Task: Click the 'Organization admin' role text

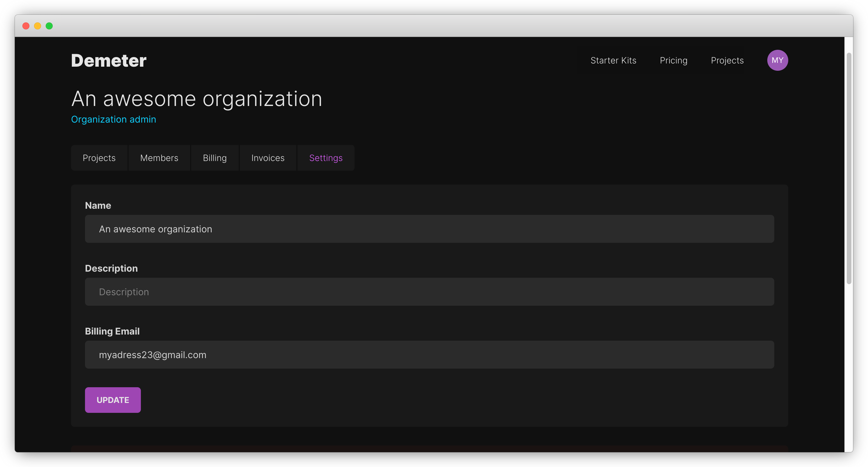Action: [x=114, y=119]
